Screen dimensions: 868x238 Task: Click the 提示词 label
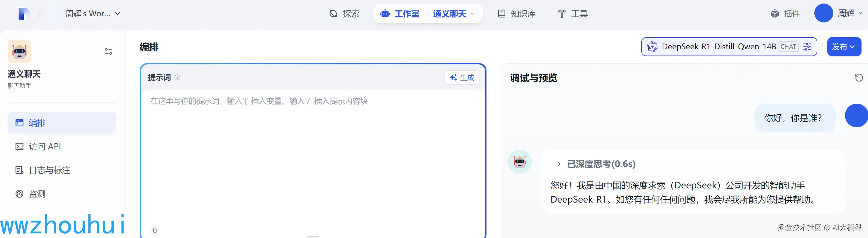[x=160, y=78]
